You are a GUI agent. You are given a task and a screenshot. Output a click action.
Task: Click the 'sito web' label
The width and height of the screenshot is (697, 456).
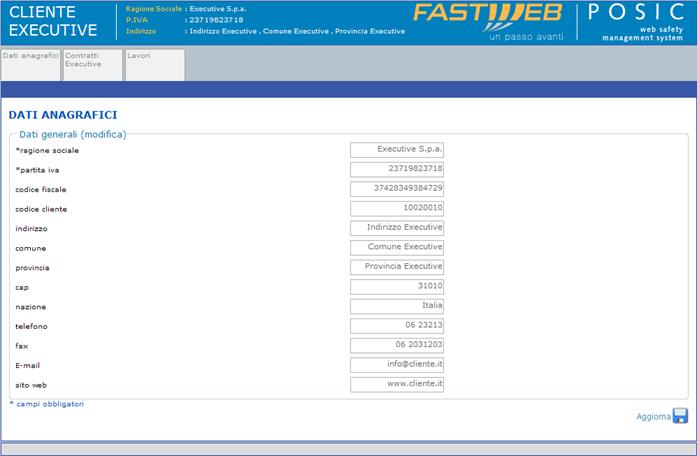click(x=31, y=385)
